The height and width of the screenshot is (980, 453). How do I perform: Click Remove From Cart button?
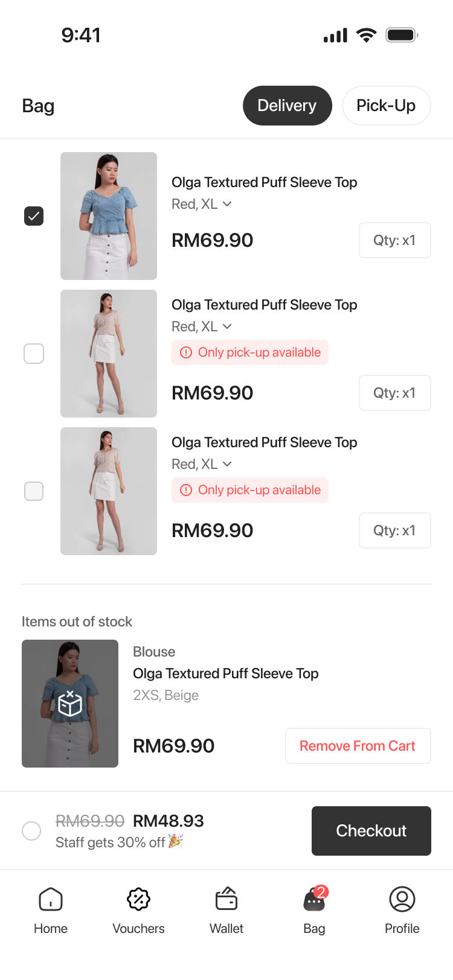pos(358,746)
